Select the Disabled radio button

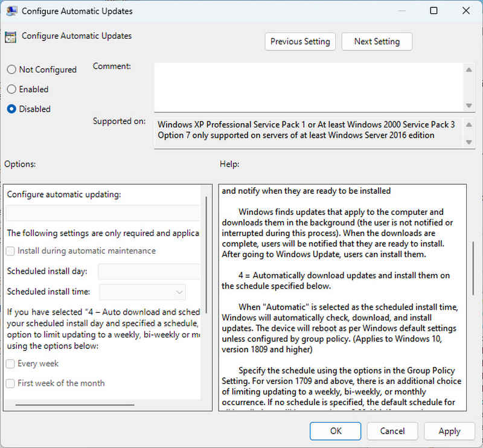click(x=11, y=109)
